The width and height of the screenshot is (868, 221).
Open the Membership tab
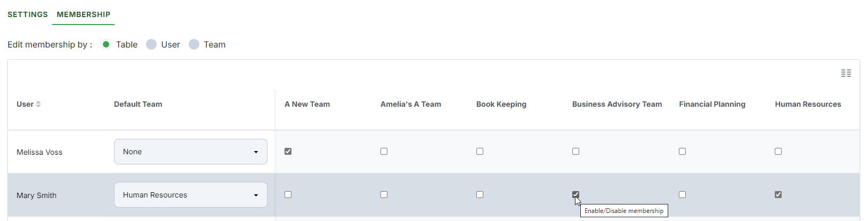84,14
